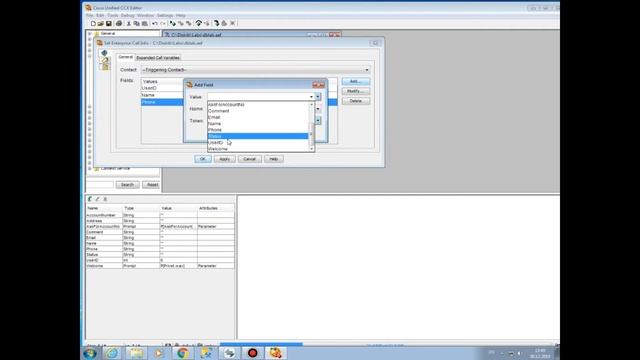Open the File menu

click(90, 16)
